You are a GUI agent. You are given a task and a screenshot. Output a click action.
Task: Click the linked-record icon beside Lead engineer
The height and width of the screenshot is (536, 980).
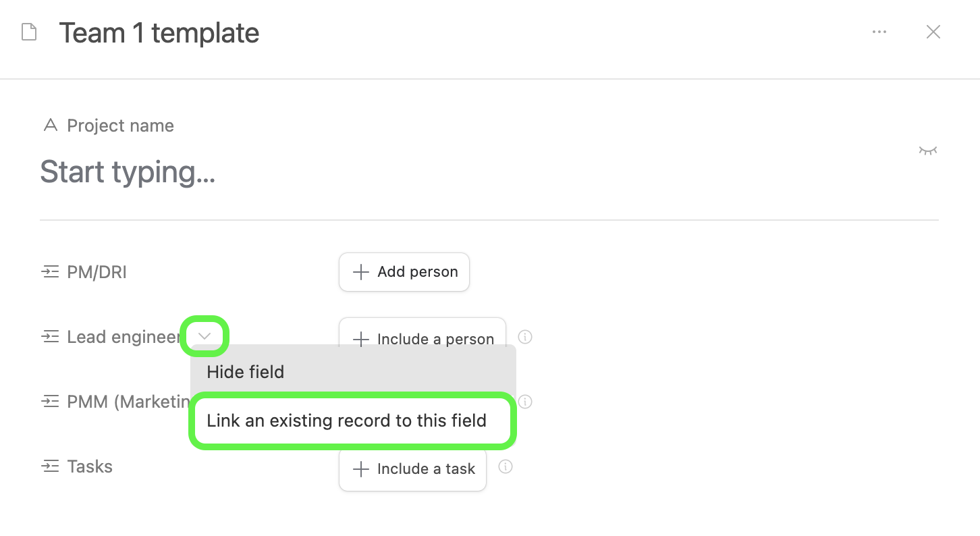pyautogui.click(x=50, y=337)
